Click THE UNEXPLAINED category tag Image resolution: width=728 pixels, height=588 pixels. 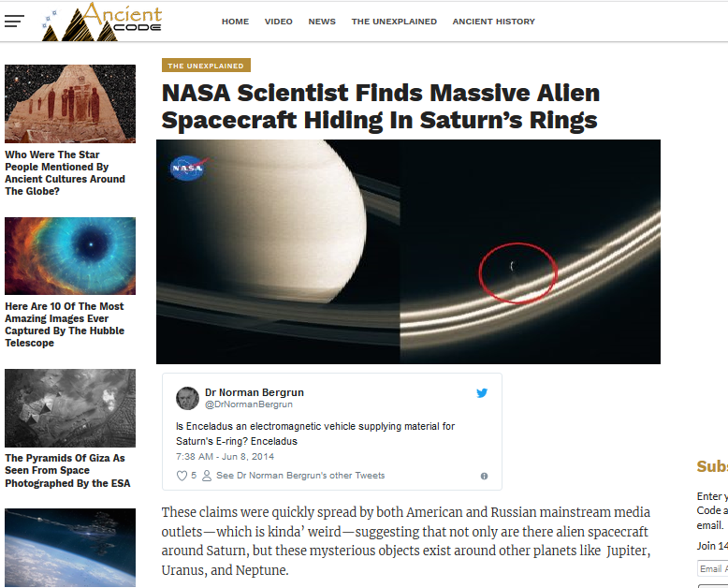[x=206, y=66]
